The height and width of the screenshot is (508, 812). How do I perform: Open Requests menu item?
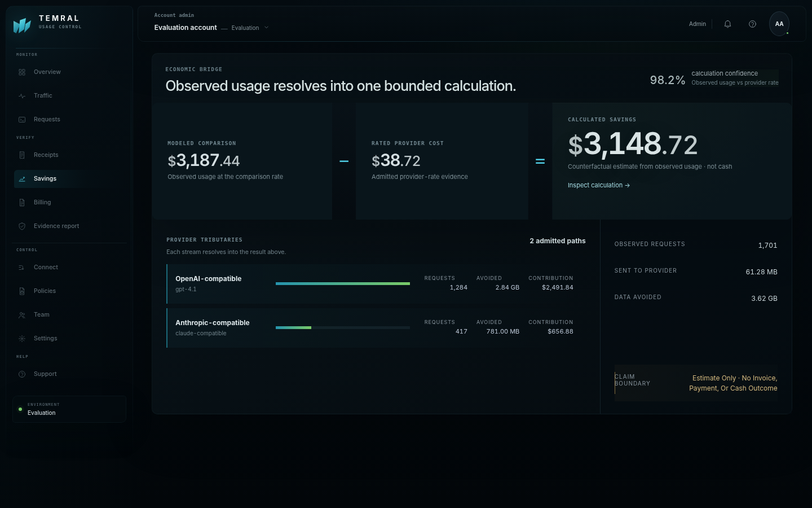pyautogui.click(x=70, y=120)
